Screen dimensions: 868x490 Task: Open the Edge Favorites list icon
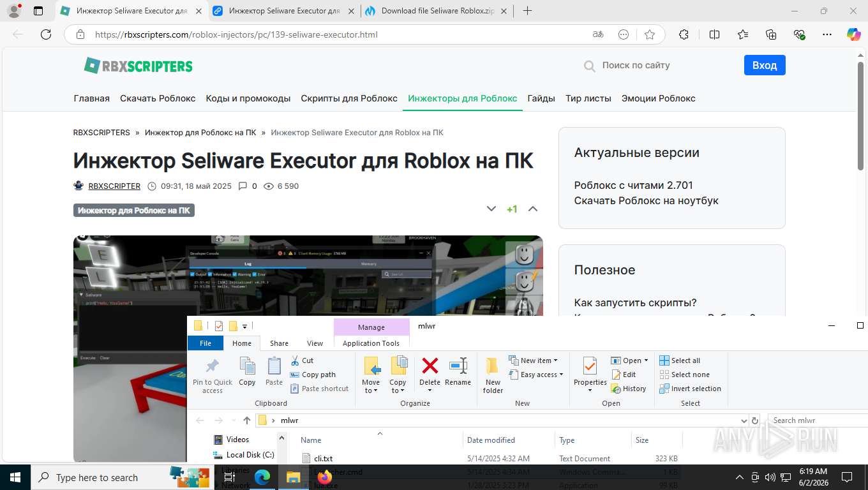coord(743,34)
